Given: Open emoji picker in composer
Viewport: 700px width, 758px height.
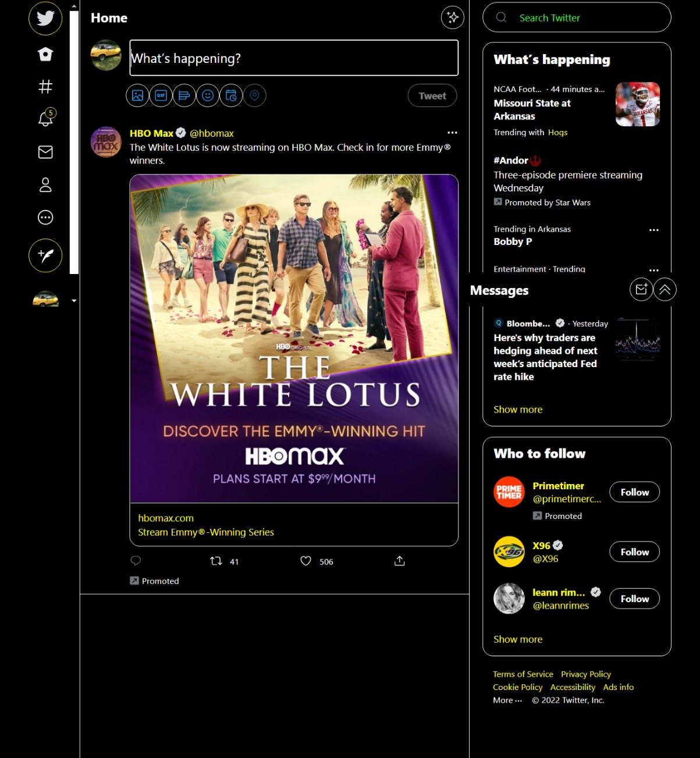Looking at the screenshot, I should point(208,95).
